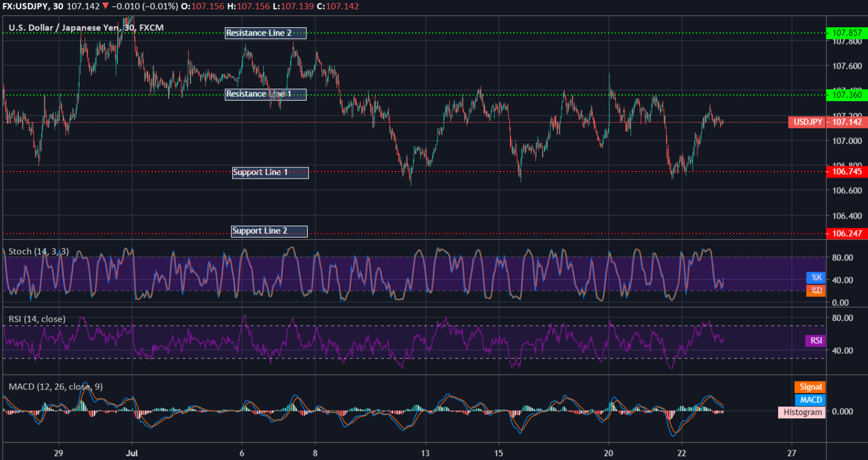Click the FX:USDJPY symbol header text
Image resolution: width=868 pixels, height=460 pixels.
(x=32, y=6)
